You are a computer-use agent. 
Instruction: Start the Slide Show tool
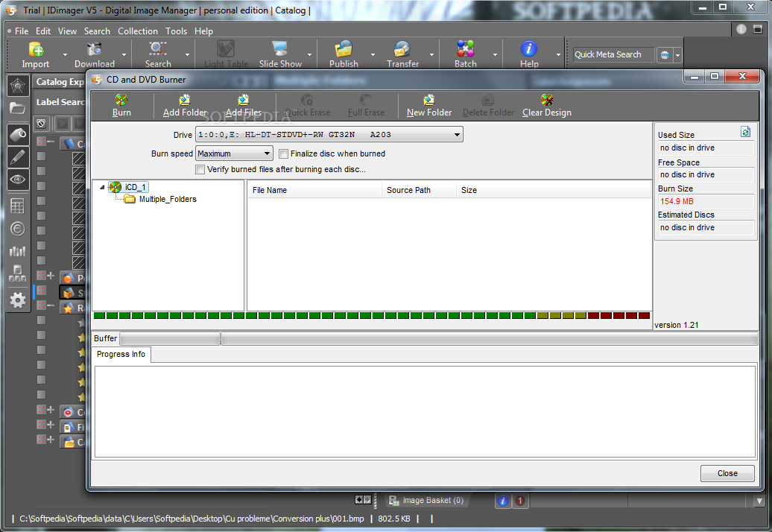coord(280,54)
